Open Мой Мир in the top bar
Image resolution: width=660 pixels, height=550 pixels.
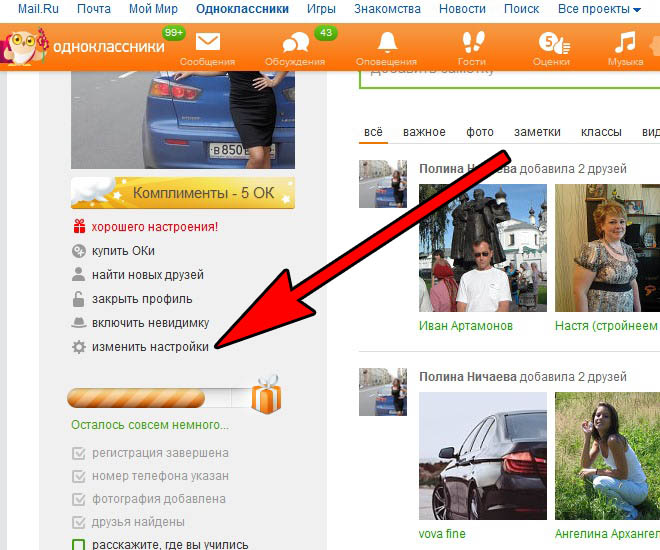point(153,9)
